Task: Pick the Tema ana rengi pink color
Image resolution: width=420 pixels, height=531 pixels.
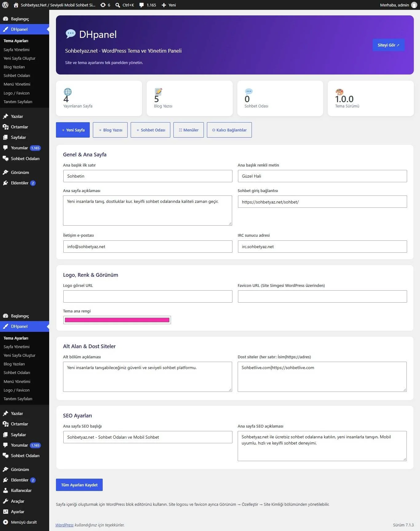Action: tap(117, 320)
